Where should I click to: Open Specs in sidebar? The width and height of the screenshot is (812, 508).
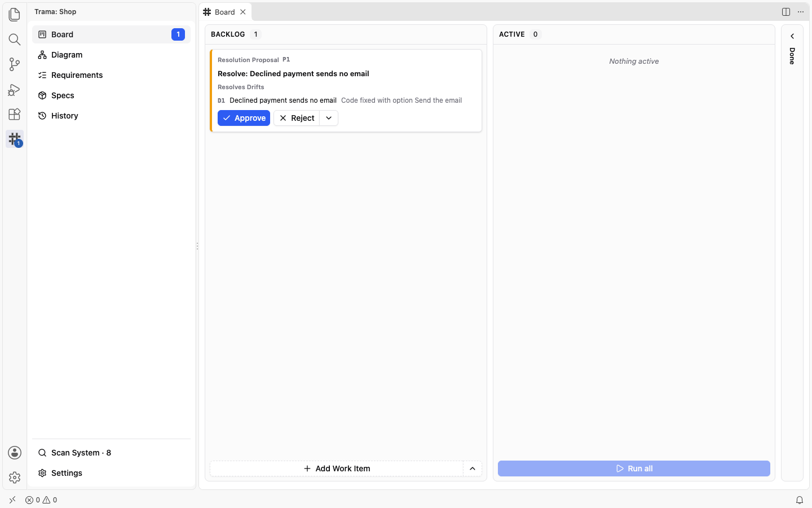pos(111,95)
